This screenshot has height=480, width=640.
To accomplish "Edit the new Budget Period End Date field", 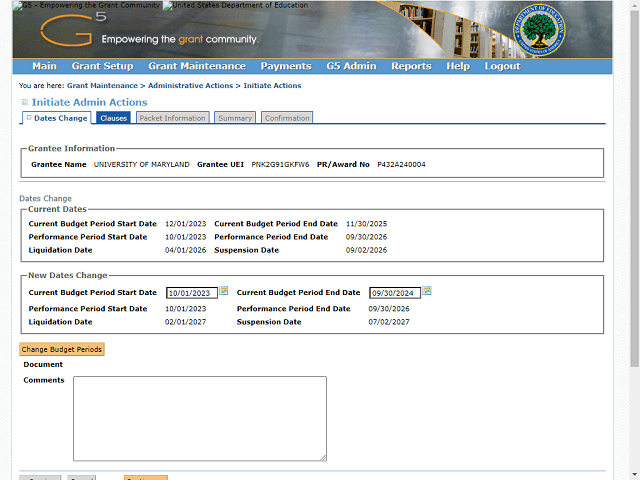I will [x=395, y=293].
